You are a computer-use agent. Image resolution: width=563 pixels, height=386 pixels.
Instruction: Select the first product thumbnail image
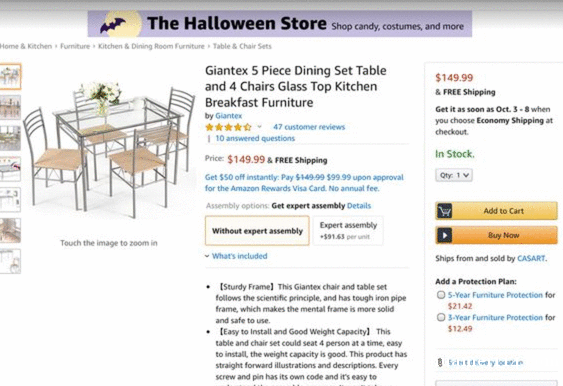pyautogui.click(x=10, y=76)
